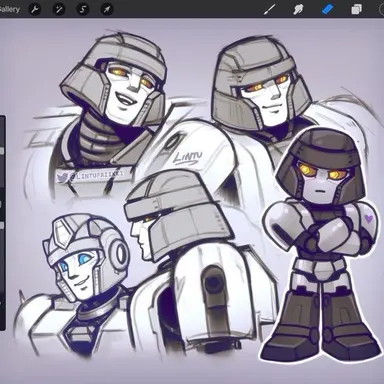The width and height of the screenshot is (384, 384).
Task: Activate the Transform arrow tool
Action: (107, 9)
